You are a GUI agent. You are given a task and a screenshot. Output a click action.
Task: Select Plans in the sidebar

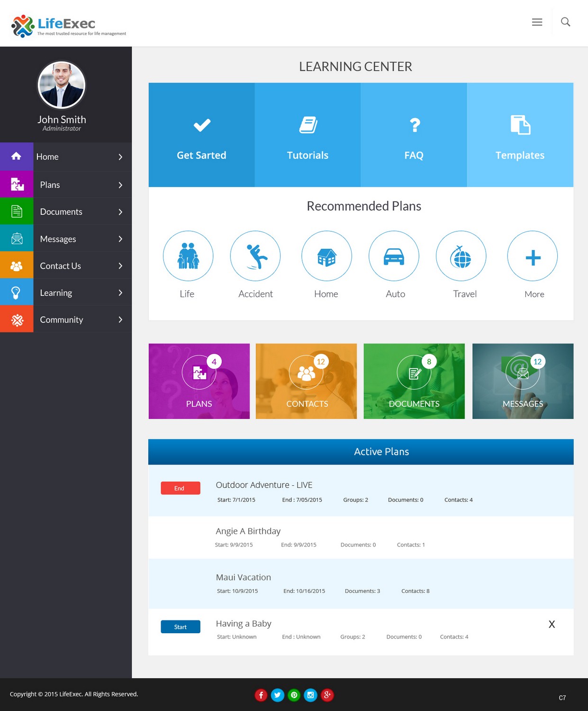tap(50, 185)
